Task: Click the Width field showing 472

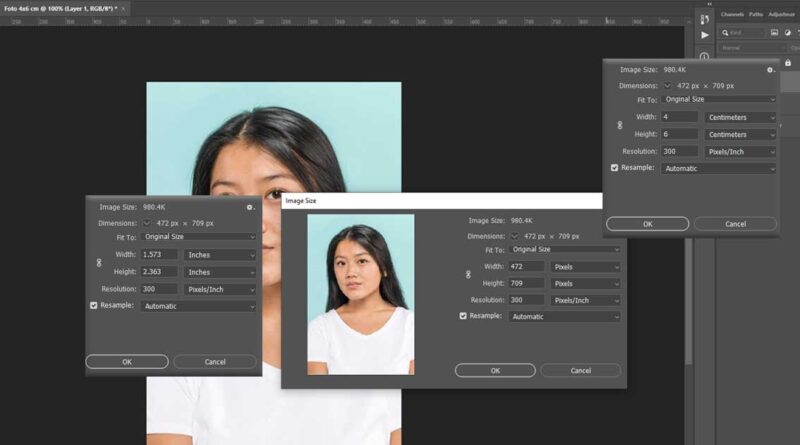Action: pos(526,267)
